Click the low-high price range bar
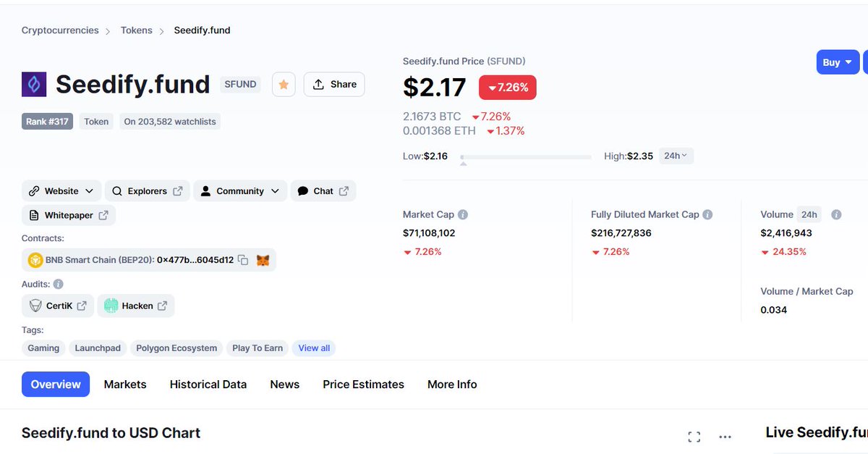Screen dimensions: 868x454 coord(526,156)
